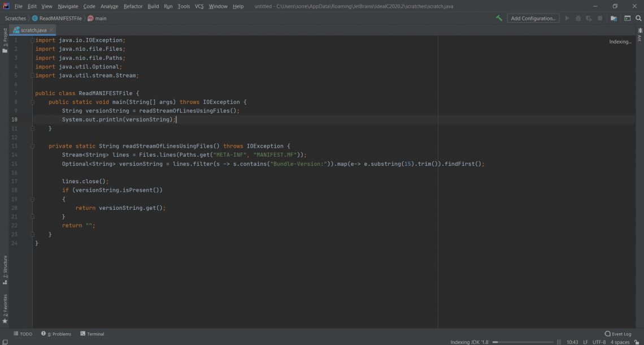Pause the JDK indexing process
The width and height of the screenshot is (644, 345).
coord(559,342)
